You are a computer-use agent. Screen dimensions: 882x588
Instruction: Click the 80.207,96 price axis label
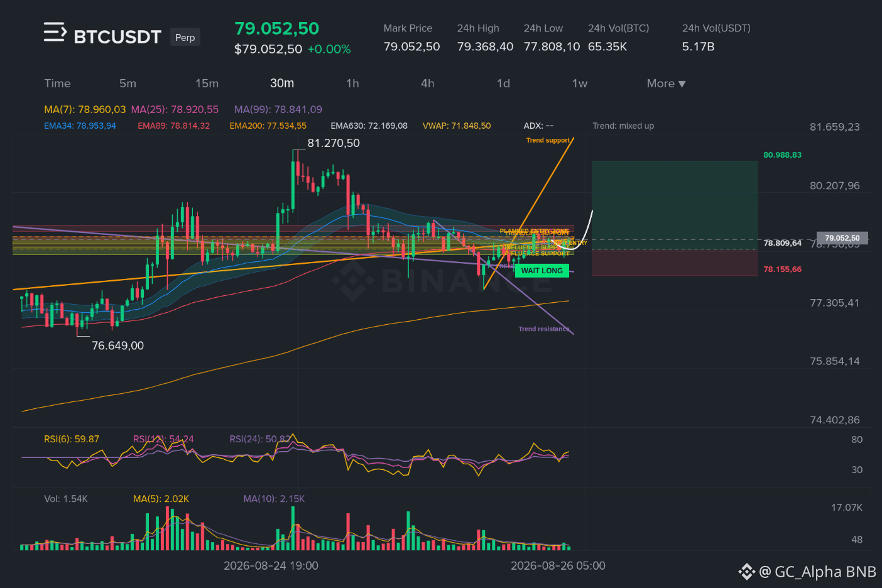coord(835,186)
